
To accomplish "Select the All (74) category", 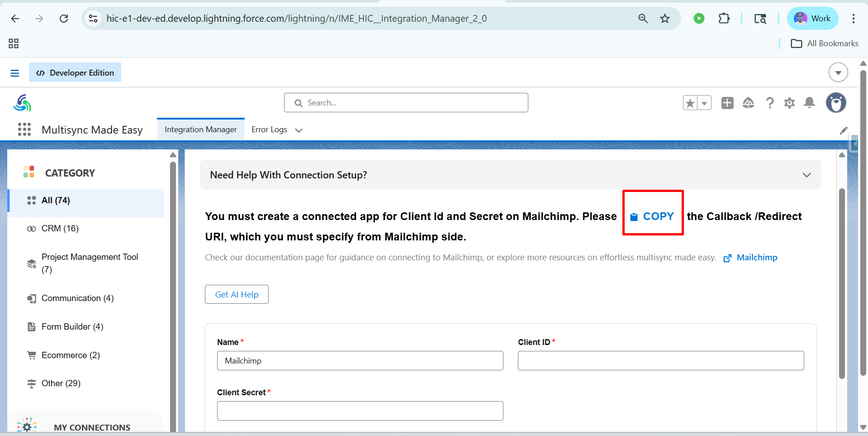I will point(86,201).
